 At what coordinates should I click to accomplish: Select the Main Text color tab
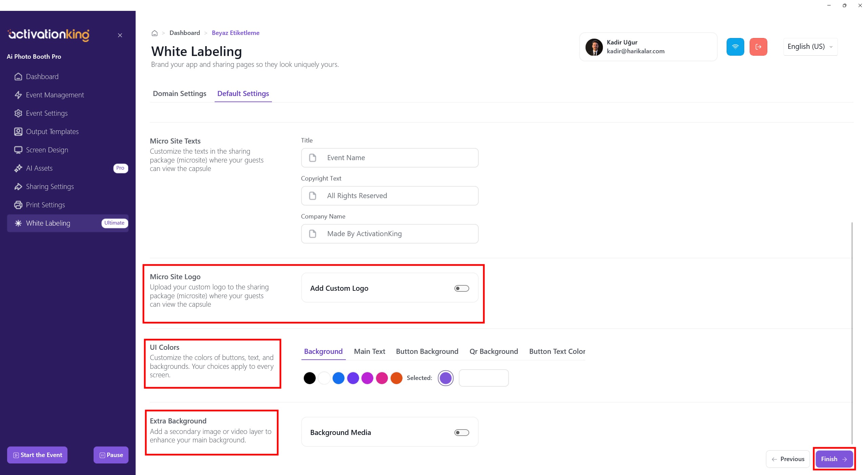369,351
